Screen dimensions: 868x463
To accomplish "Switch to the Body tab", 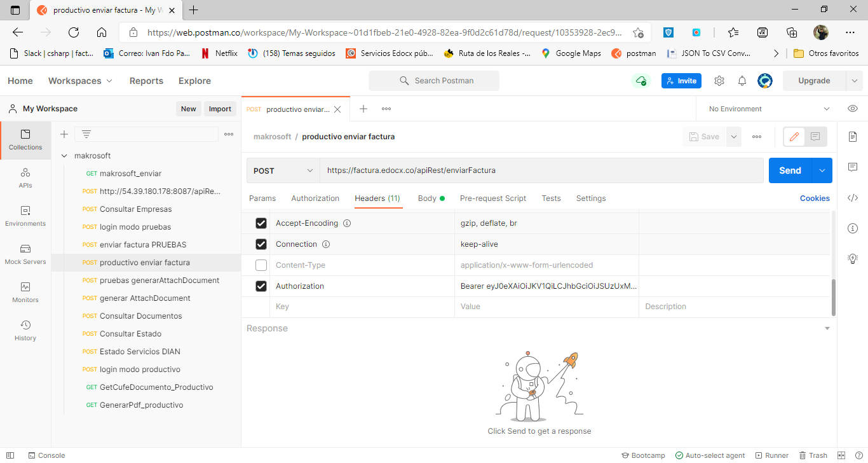I will coord(427,198).
